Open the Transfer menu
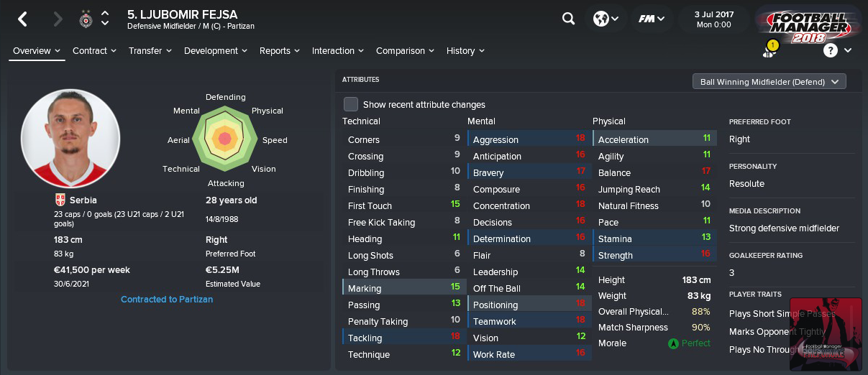Screen dimensions: 868x375 (150, 51)
